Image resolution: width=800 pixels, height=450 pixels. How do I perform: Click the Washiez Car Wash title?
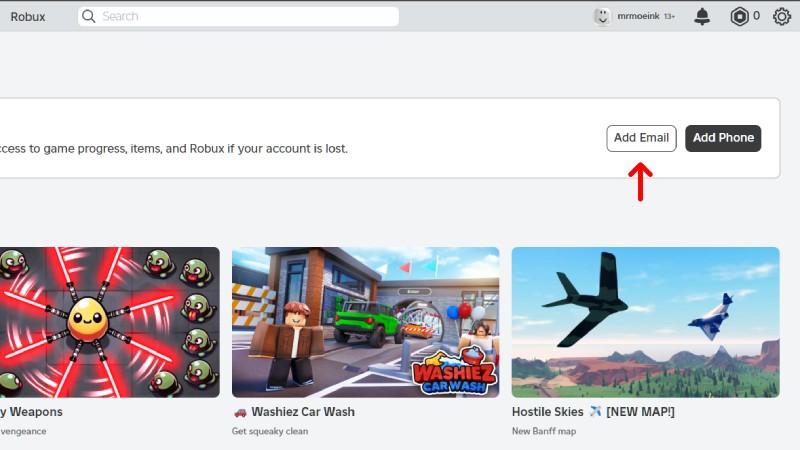pos(301,412)
